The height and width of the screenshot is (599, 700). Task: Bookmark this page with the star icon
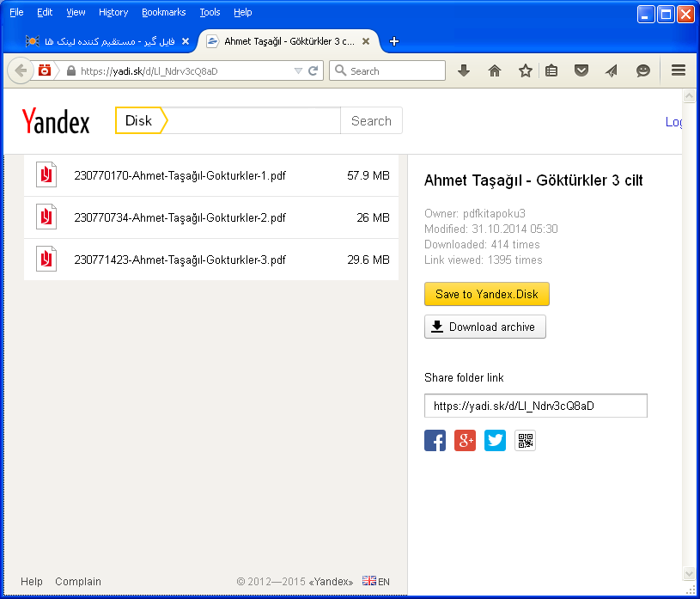point(526,70)
